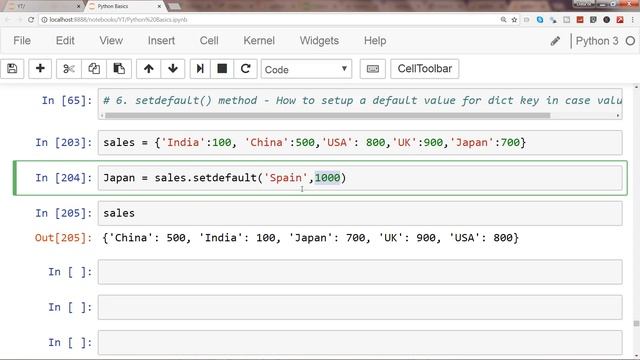Restart the kernel with the circular arrow icon
Image resolution: width=640 pixels, height=360 pixels.
click(x=245, y=69)
